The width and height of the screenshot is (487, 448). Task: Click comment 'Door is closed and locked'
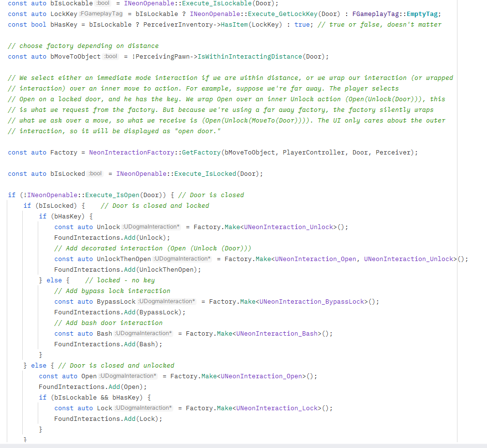pos(155,206)
